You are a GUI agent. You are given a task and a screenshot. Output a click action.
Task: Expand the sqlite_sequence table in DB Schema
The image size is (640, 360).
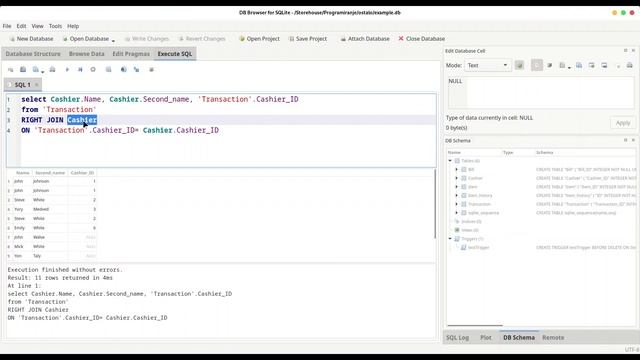pyautogui.click(x=457, y=213)
